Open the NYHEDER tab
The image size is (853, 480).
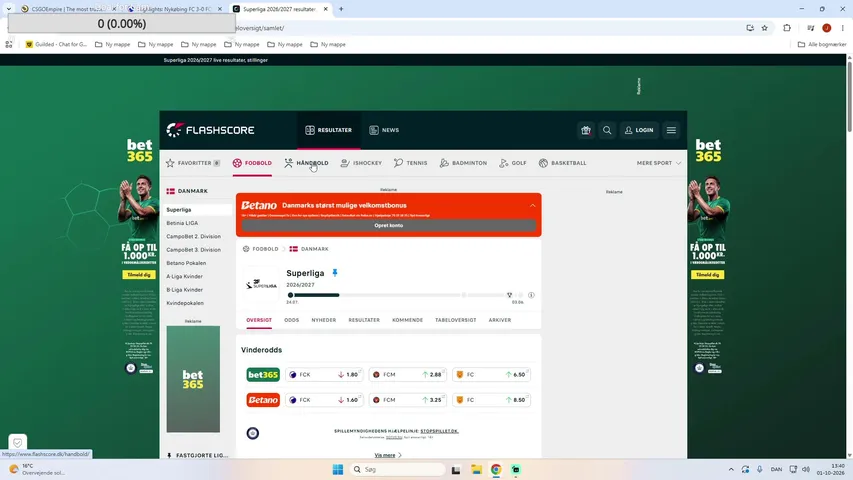[324, 320]
